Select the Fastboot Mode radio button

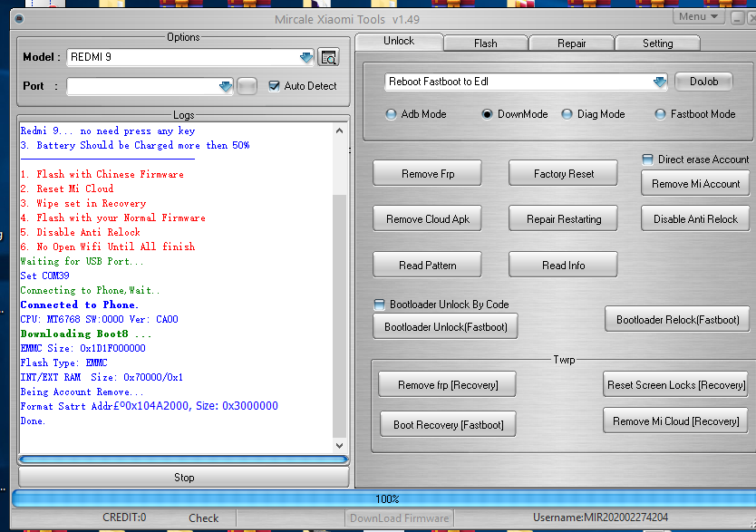[x=660, y=114]
